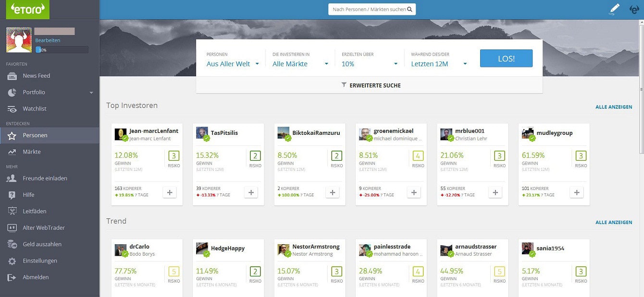Add groenemickael with the plus button
The image size is (644, 297).
pos(414,192)
